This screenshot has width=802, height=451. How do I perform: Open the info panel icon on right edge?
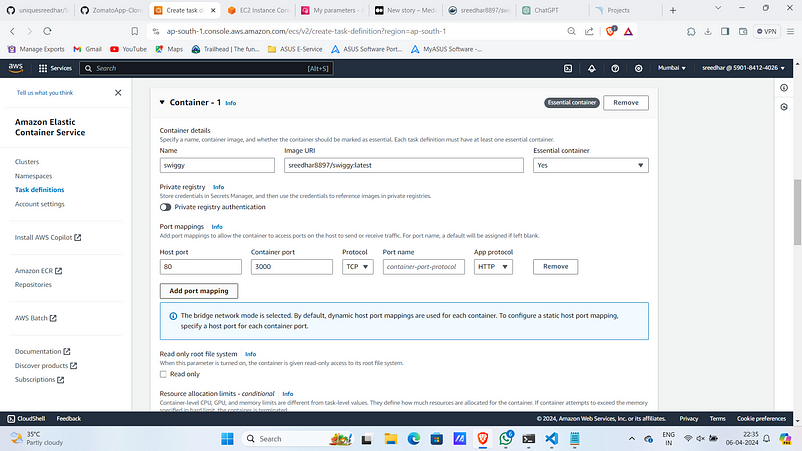(784, 88)
